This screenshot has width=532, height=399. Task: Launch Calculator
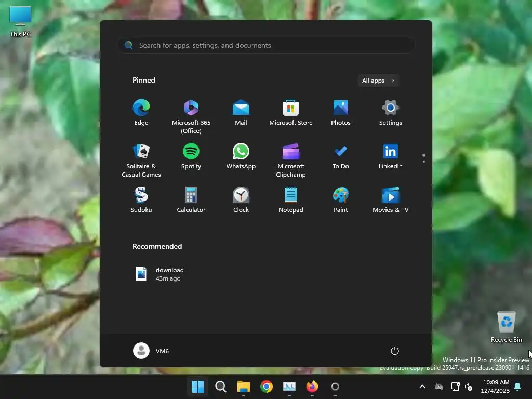(191, 200)
